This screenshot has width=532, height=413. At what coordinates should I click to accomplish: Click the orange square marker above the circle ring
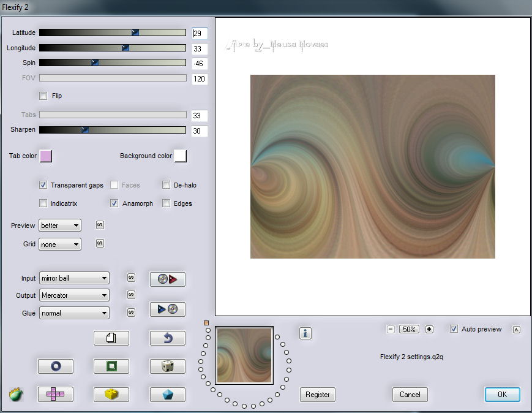point(206,323)
